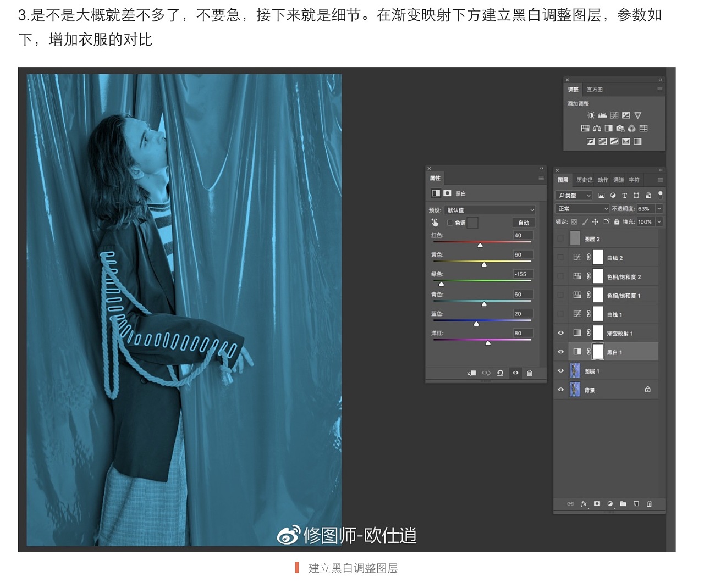Add an Invert adjustment
The image size is (704, 588).
(x=591, y=141)
